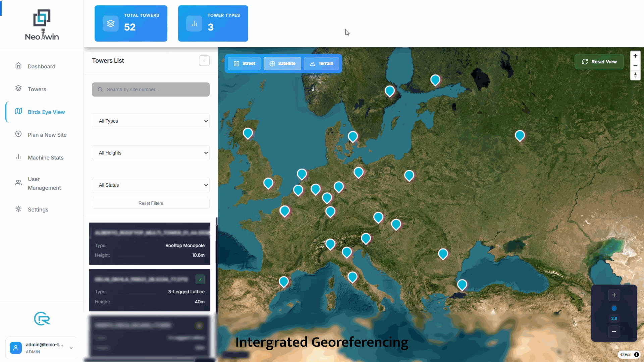Open the All Types dropdown
Screen dimensions: 644x362
pos(150,121)
